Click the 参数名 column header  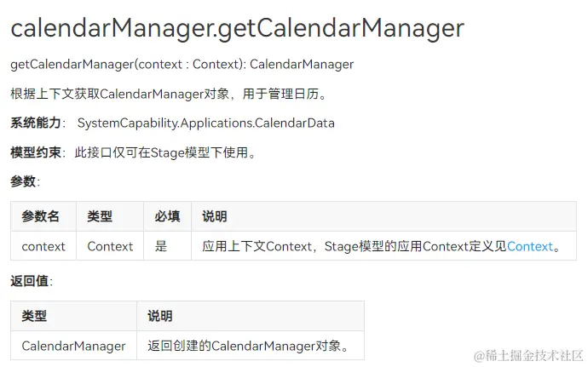41,216
